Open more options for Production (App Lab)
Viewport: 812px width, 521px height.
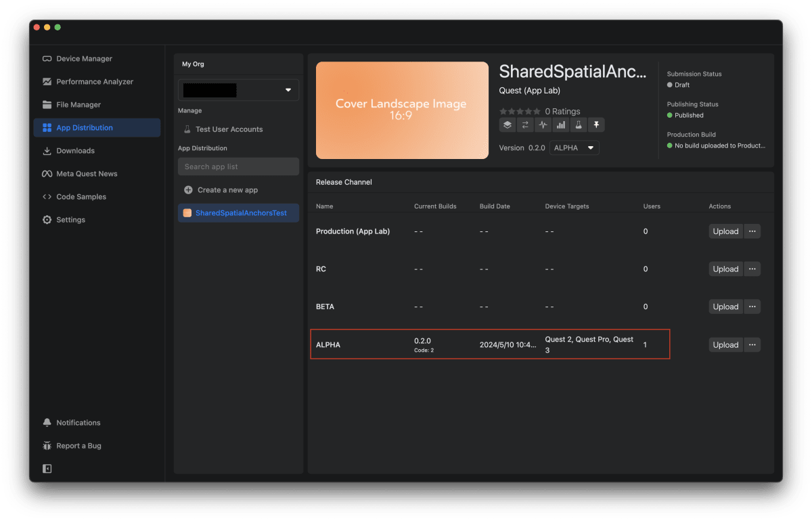(x=752, y=231)
